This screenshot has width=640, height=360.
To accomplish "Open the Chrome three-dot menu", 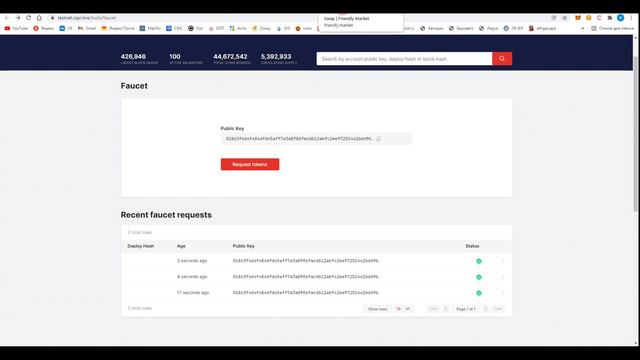I will click(631, 18).
